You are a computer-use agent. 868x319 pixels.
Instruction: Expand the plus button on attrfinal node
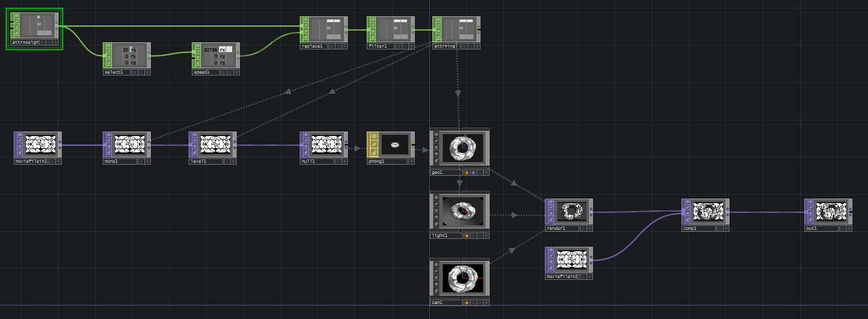coord(477,46)
